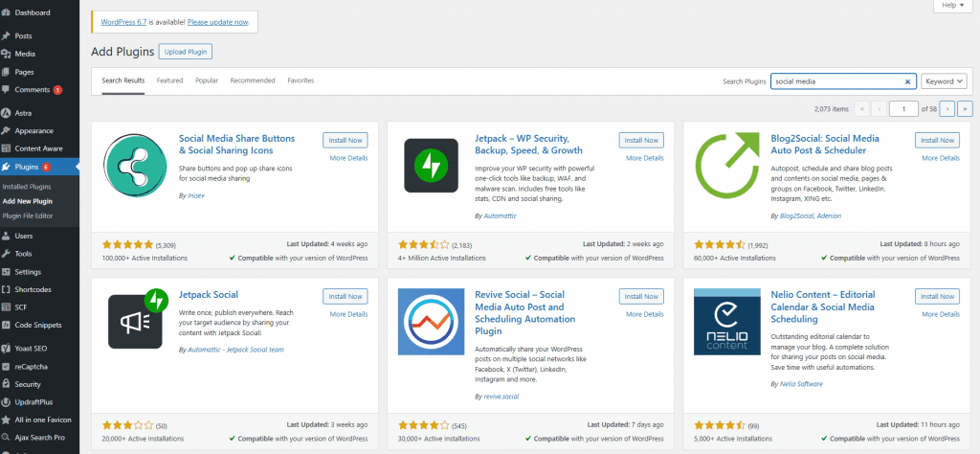Viewport: 980px width, 454px height.
Task: Click the Ajax Search Pro magnifier icon
Action: click(6, 438)
